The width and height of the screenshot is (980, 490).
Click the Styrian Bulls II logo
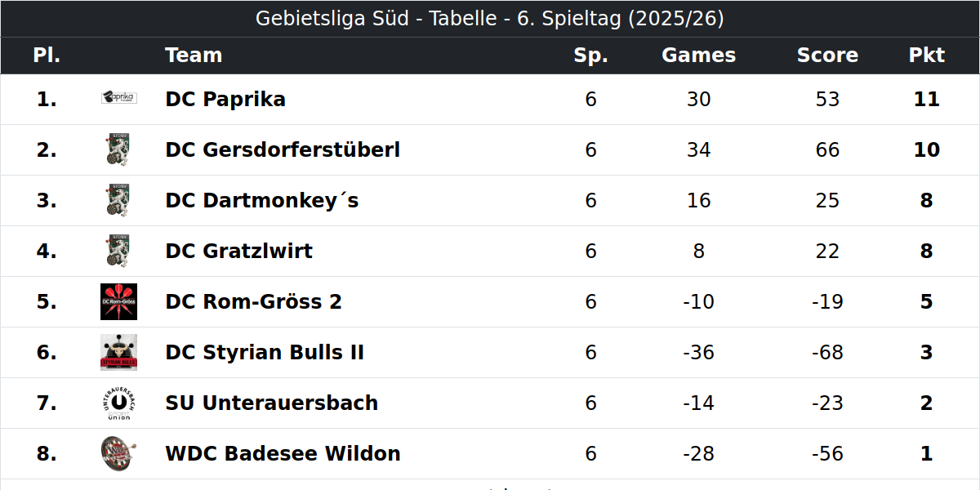point(118,352)
